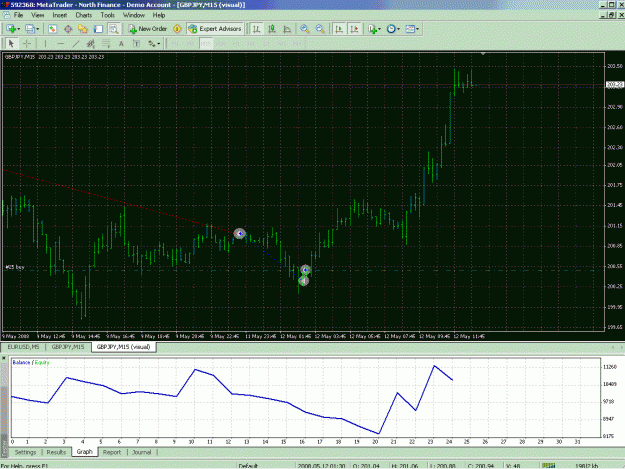625x469 pixels.
Task: Expand the New Chart dropdown arrow
Action: tap(18, 29)
